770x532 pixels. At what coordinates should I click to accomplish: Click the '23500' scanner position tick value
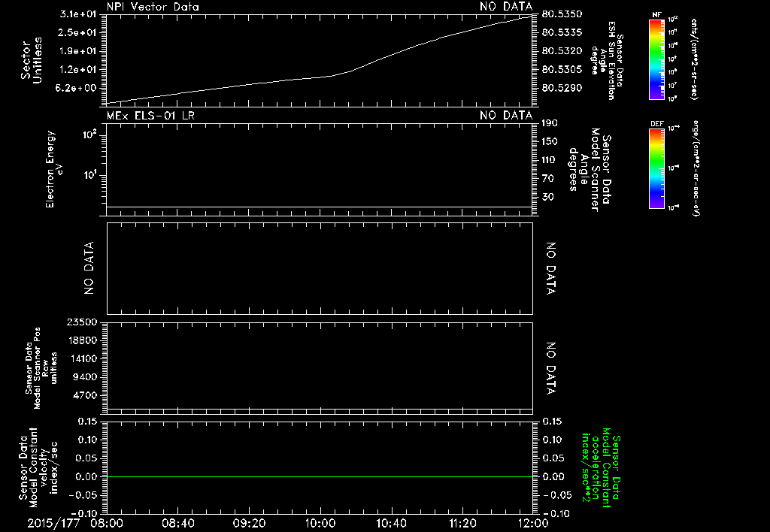coord(82,322)
